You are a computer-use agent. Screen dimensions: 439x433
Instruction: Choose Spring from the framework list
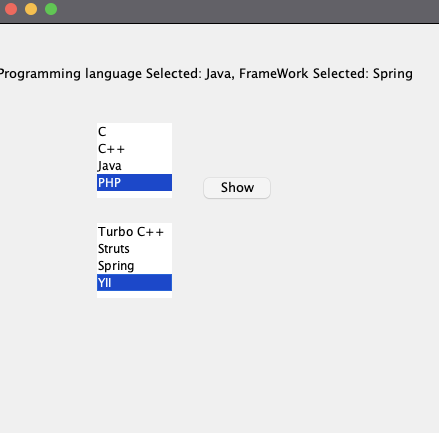(134, 266)
